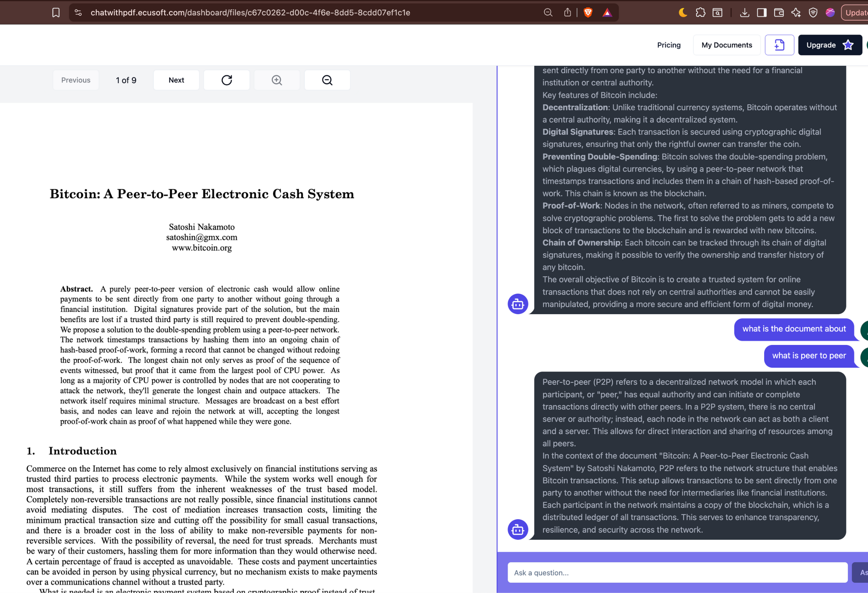The image size is (868, 593).
Task: Open the Pricing page link
Action: 669,45
